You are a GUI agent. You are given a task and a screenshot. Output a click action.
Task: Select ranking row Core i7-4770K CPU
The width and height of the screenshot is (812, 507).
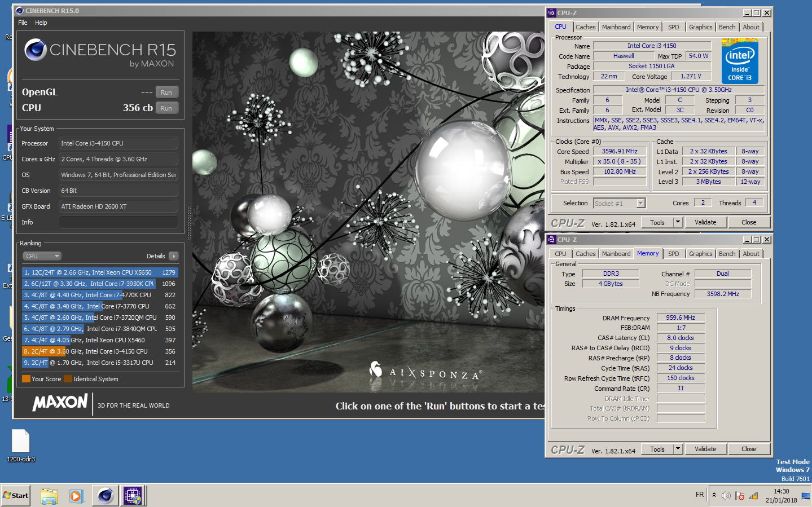coord(100,295)
